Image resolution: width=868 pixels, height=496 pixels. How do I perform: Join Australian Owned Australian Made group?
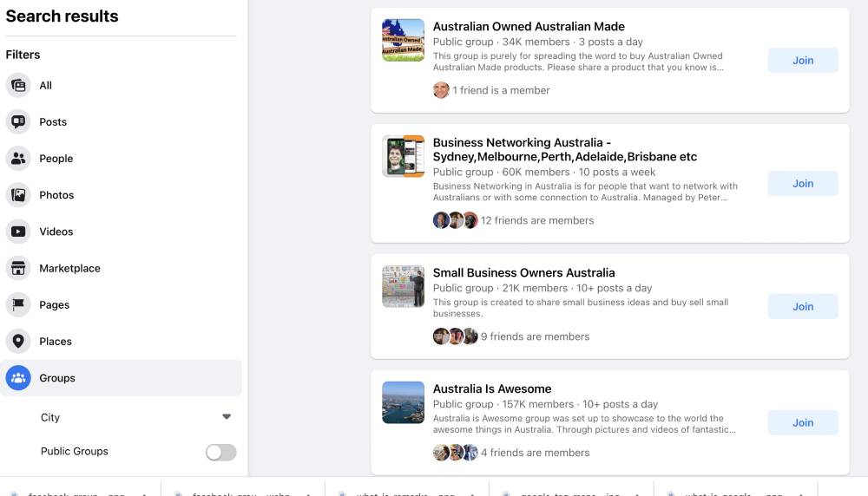tap(803, 61)
